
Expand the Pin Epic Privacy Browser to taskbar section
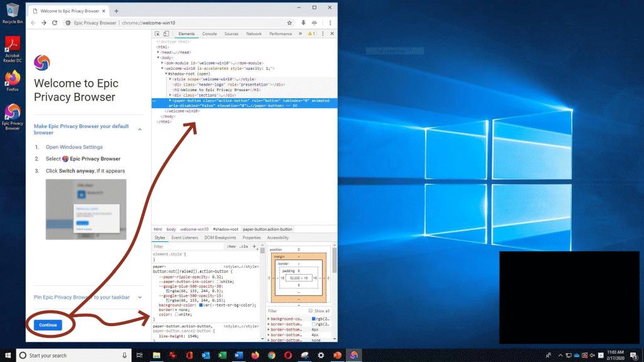140,297
